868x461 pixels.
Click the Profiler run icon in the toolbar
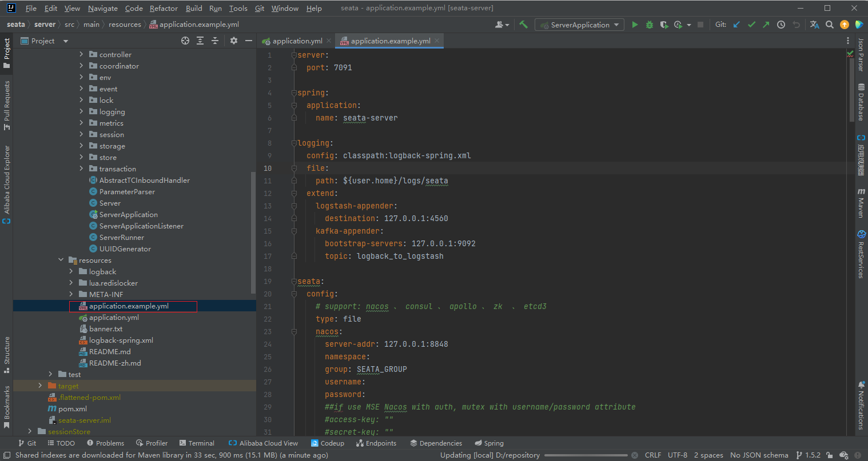click(678, 25)
